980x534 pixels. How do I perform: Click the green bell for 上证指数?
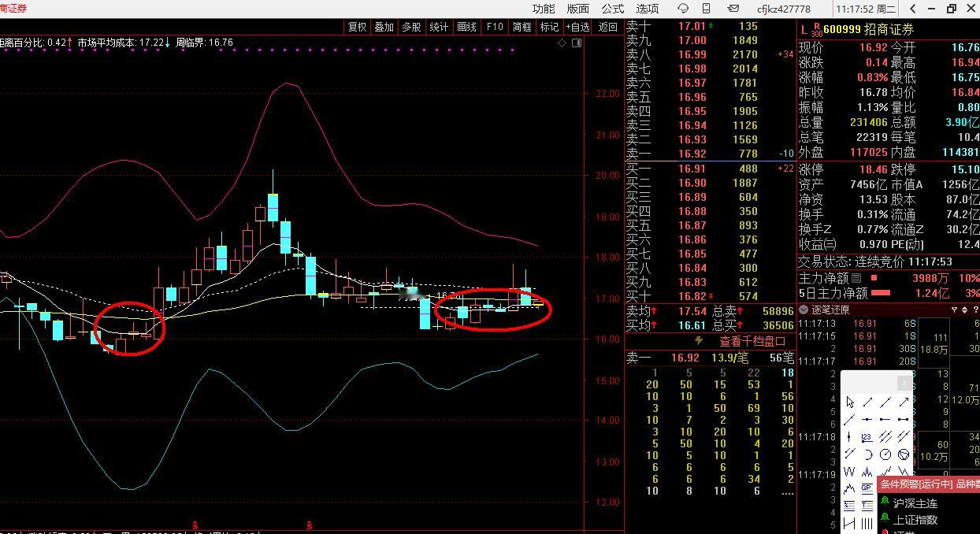tap(885, 519)
